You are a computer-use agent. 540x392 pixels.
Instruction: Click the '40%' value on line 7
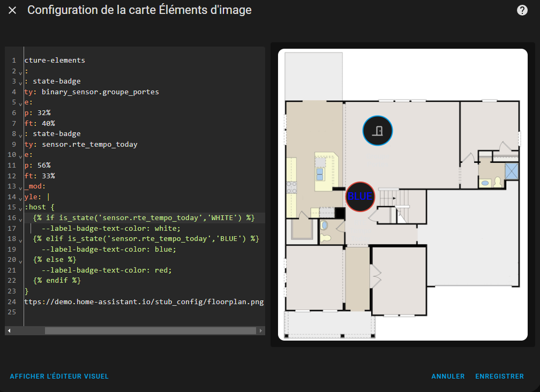tap(48, 123)
